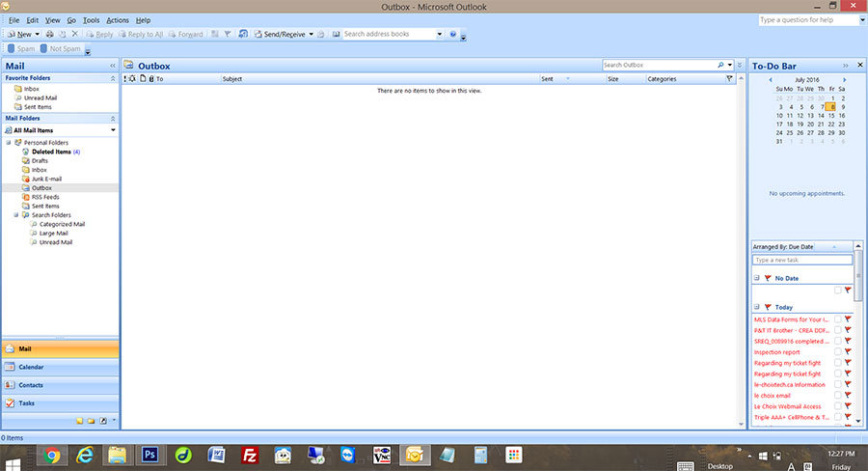
Task: Click the Spam toolbar button
Action: click(21, 49)
